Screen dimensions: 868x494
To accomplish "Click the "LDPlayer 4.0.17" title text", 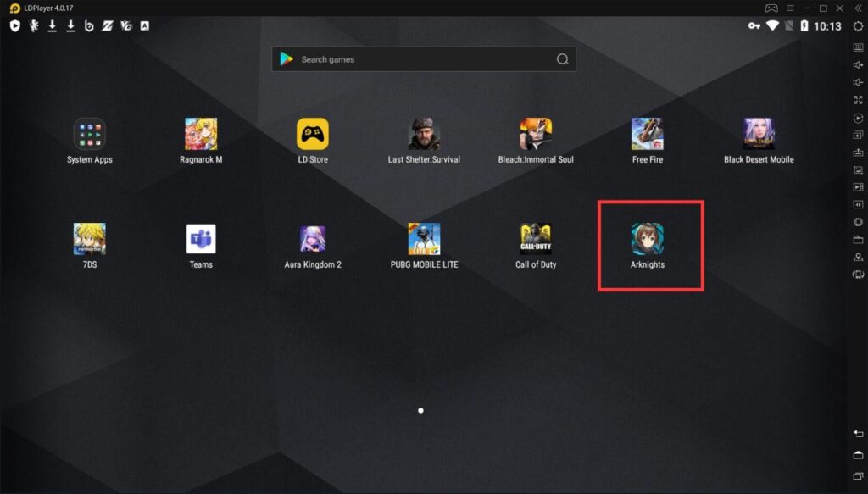I will 48,8.
